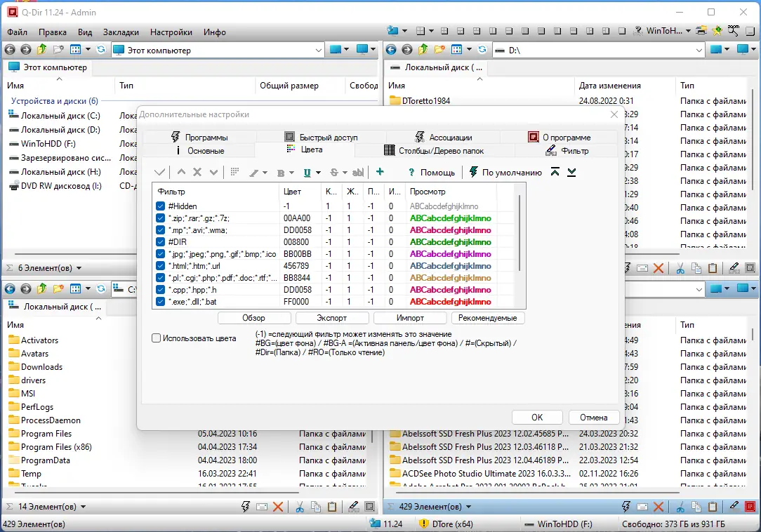Go up one level in D:\ pane
The width and height of the screenshot is (761, 532).
pyautogui.click(x=423, y=50)
